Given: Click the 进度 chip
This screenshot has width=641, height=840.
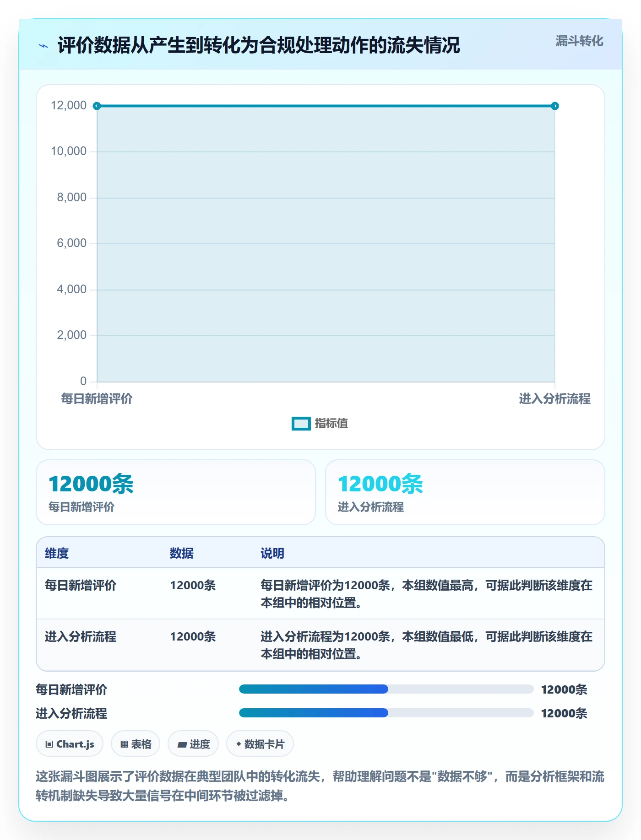Looking at the screenshot, I should point(193,744).
